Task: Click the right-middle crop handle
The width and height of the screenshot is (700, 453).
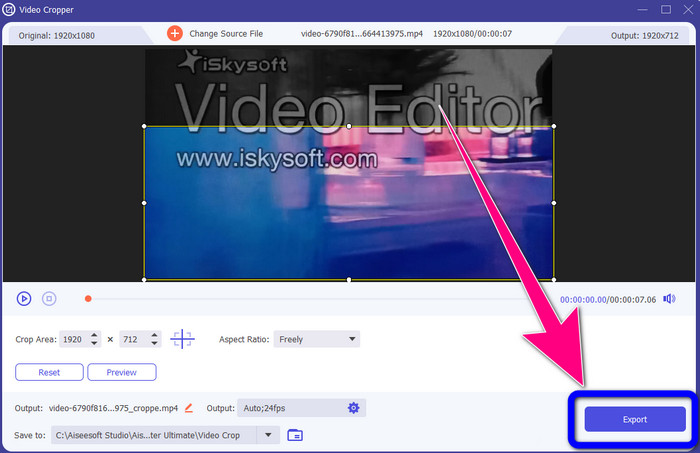Action: tap(554, 203)
